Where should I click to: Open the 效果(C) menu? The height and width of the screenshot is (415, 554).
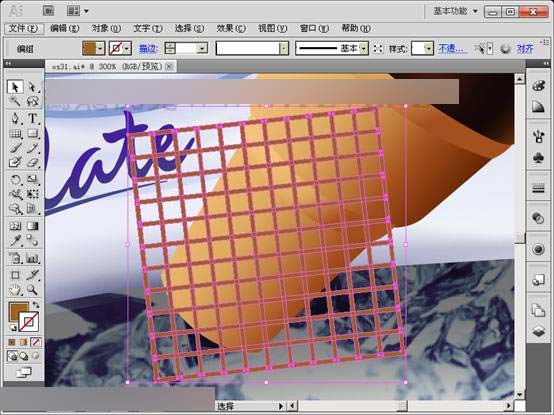click(231, 28)
